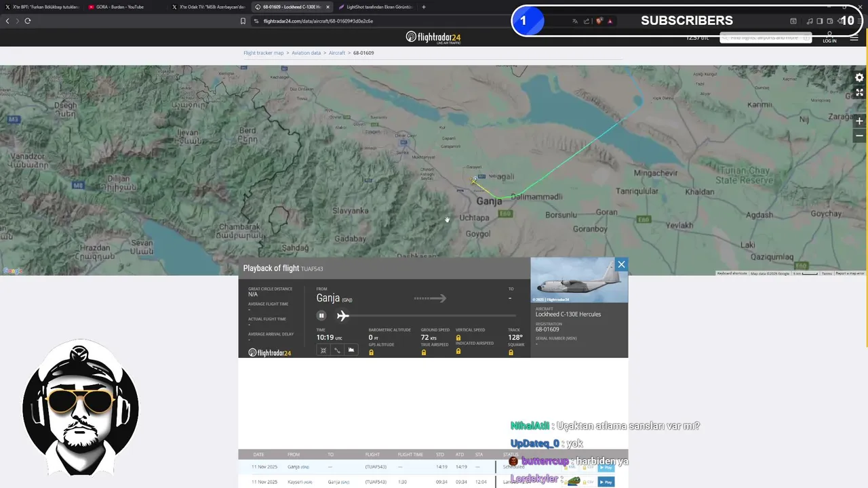Click the aircraft position marker near Ganja

tap(474, 180)
